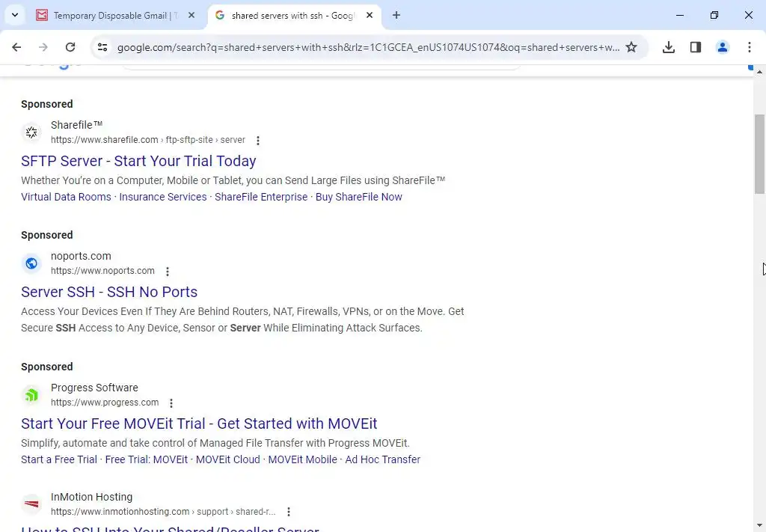Open Server SSH - SSH No Ports link
The image size is (766, 532).
[109, 292]
